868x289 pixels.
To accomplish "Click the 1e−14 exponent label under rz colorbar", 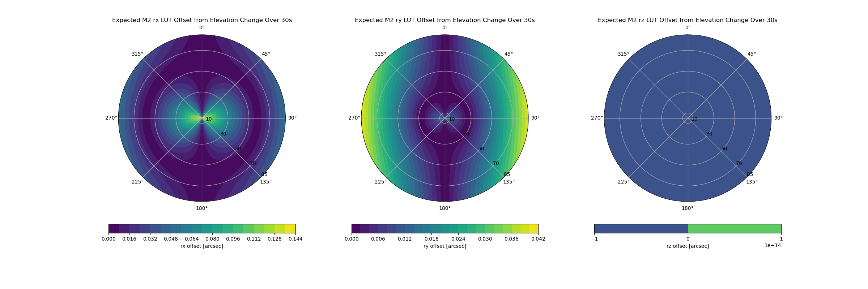I will (773, 246).
